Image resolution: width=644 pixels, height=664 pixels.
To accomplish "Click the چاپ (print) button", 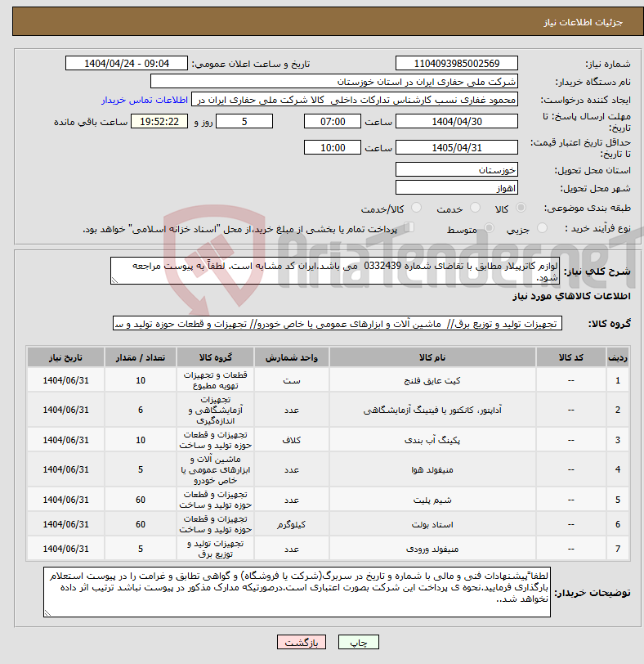I will (359, 642).
